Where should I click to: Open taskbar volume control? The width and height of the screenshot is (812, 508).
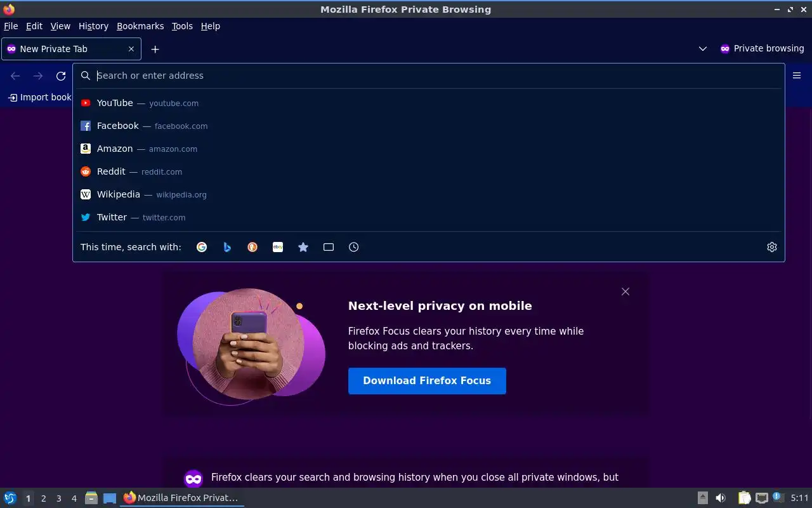click(721, 498)
